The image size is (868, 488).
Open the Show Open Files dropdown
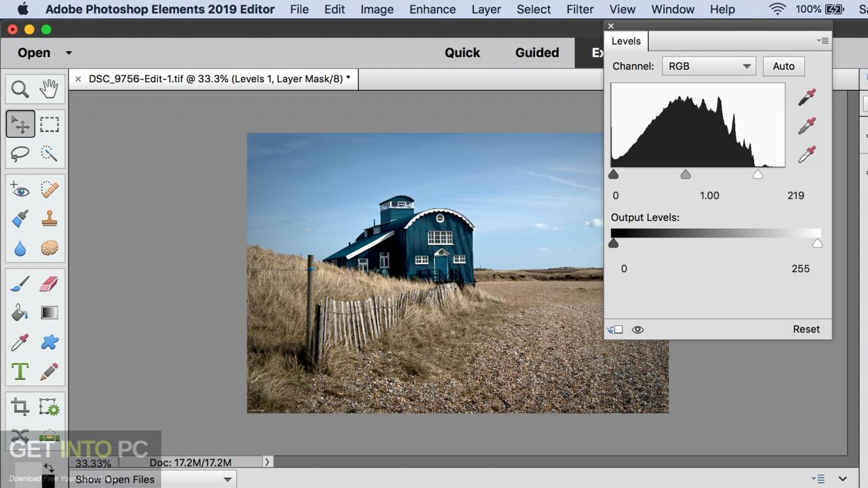pyautogui.click(x=153, y=479)
